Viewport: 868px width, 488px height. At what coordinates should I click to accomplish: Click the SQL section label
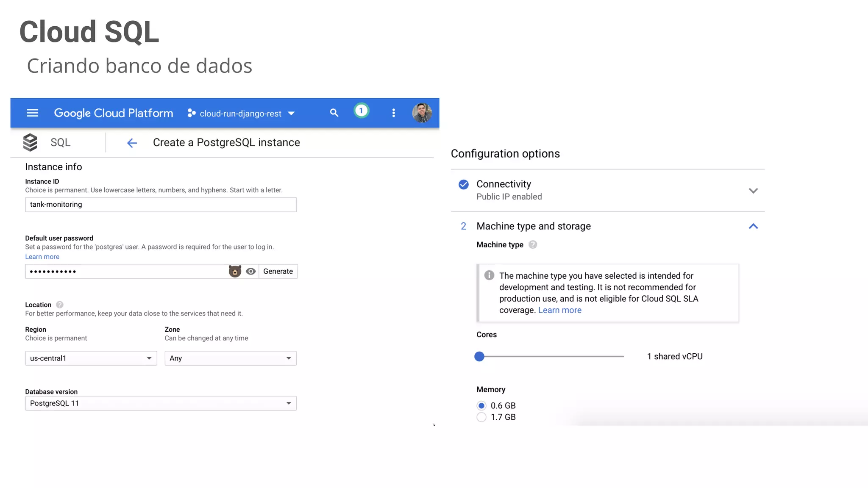pos(61,142)
